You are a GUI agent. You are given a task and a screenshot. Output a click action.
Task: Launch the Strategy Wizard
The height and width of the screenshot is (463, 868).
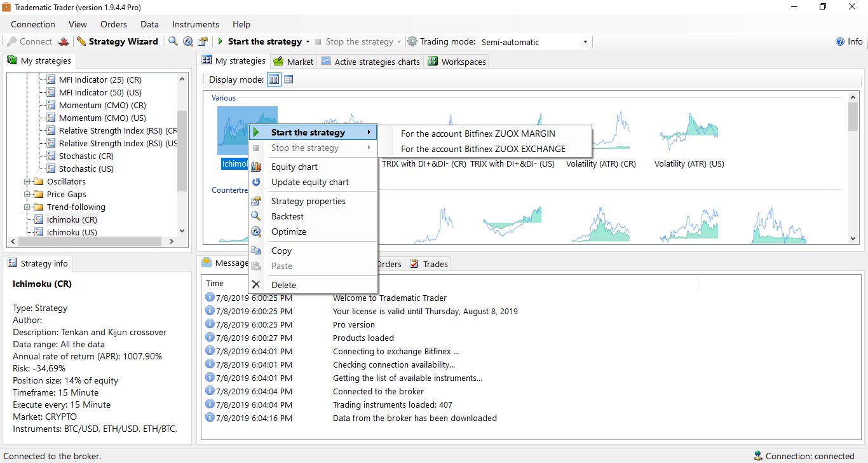tap(118, 42)
